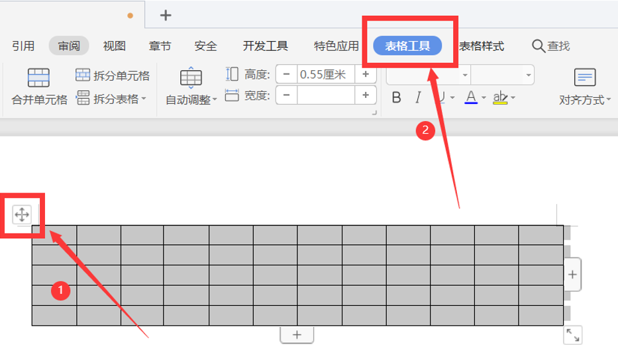The width and height of the screenshot is (618, 364).
Task: Open the 特色应用 tab
Action: pyautogui.click(x=336, y=46)
